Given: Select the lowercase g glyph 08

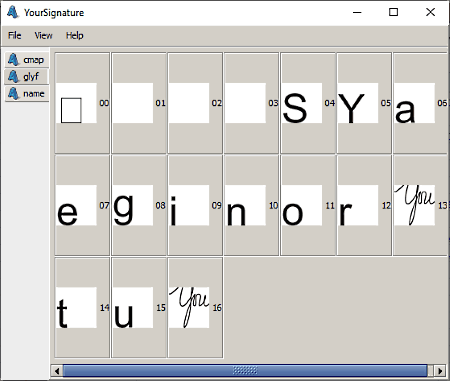Looking at the screenshot, I should (139, 205).
